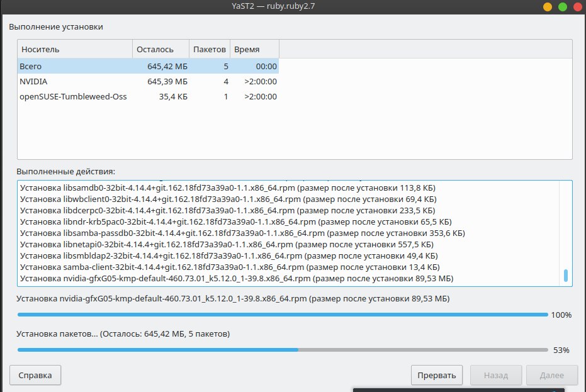Click the disabled Назад button
Screen dimensions: 586x392
click(x=495, y=375)
